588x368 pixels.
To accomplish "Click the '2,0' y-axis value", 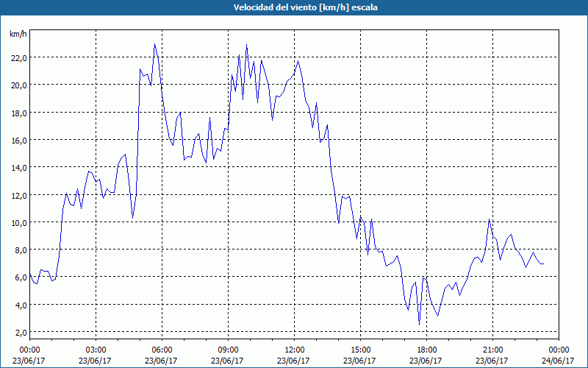I will tap(21, 333).
